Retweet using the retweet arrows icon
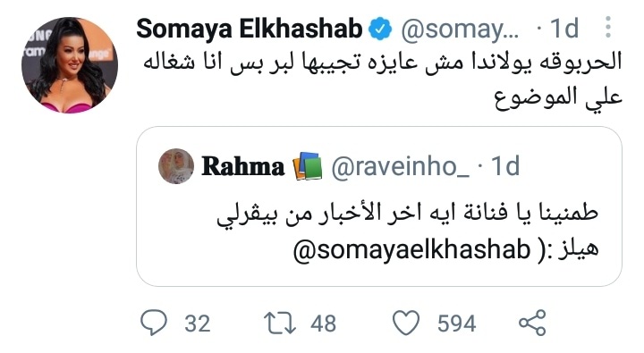 coord(279,323)
